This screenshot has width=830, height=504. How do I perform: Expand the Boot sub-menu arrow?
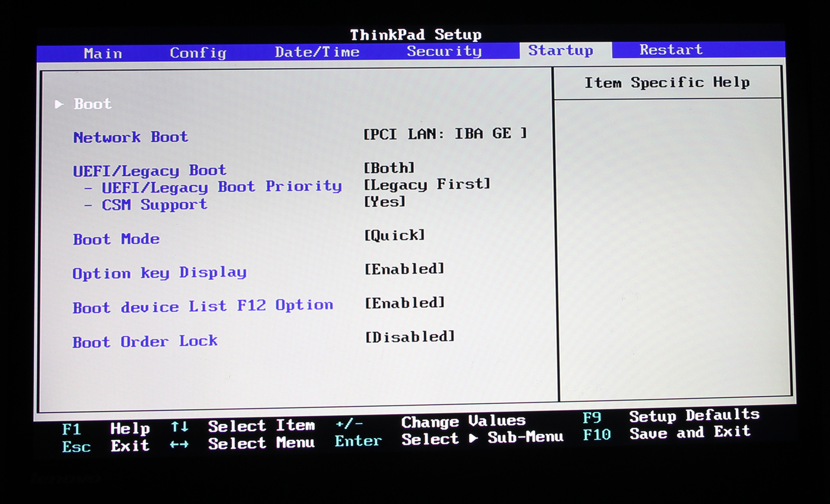[59, 104]
